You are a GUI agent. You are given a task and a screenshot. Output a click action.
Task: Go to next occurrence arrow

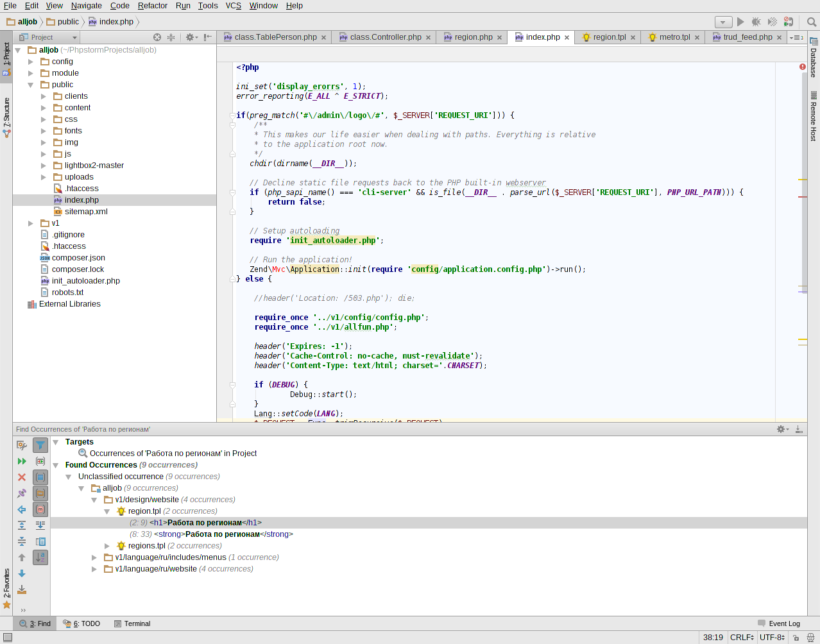pos(22,573)
